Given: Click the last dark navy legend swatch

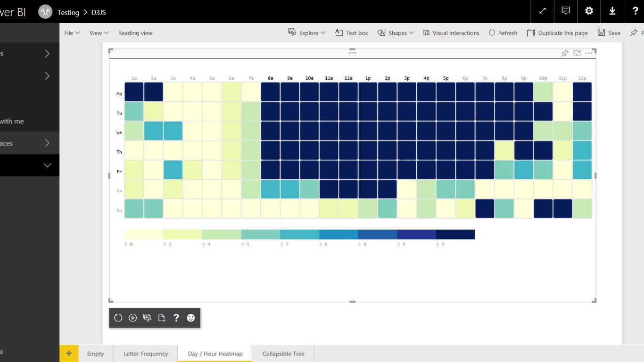Looking at the screenshot, I should click(455, 234).
